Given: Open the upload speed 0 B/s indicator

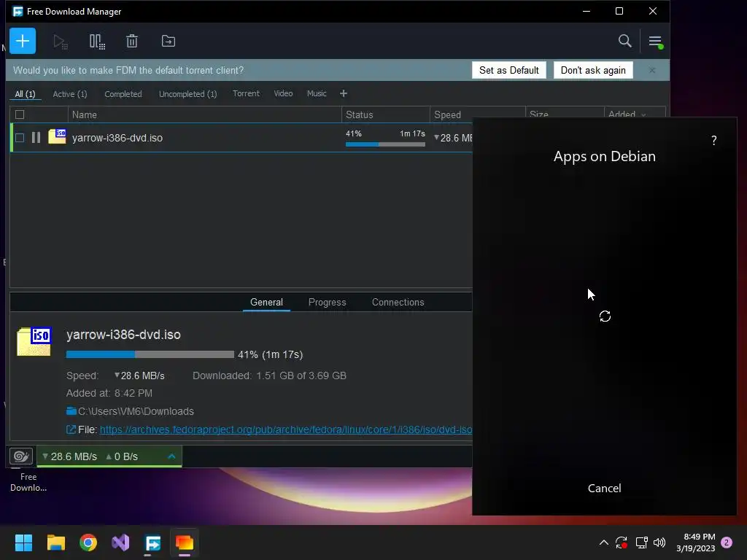Looking at the screenshot, I should 122,456.
